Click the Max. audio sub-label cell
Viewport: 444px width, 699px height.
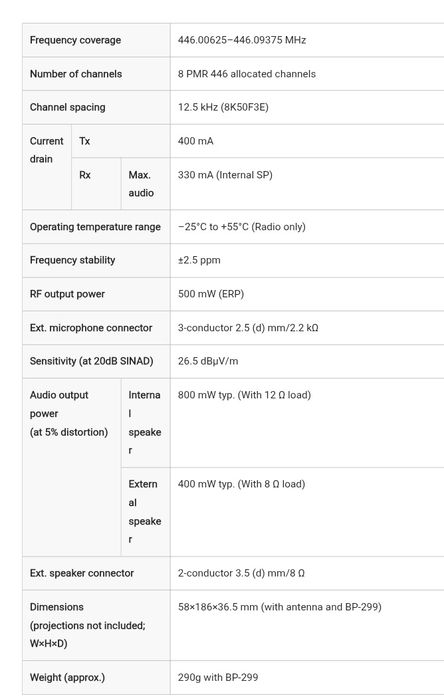[x=146, y=184]
